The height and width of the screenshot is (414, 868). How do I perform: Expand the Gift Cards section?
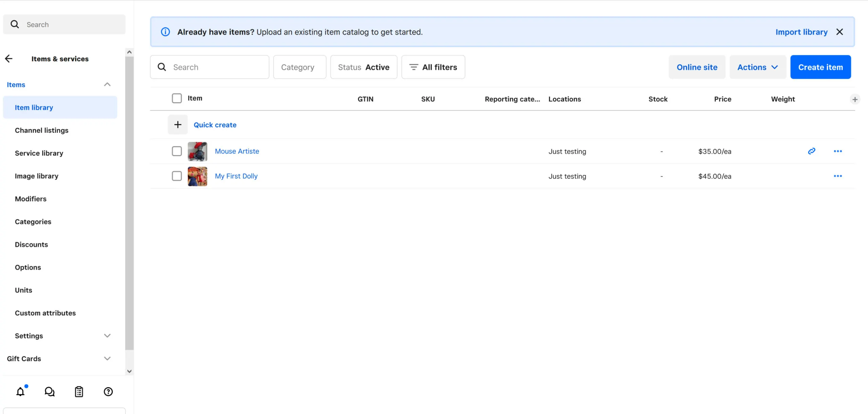click(x=107, y=358)
